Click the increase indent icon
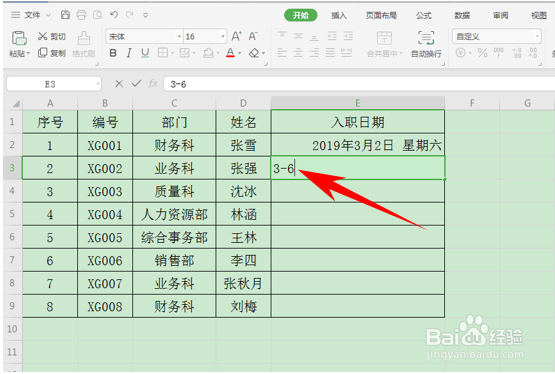Screen dimensions: 555x374 point(348,36)
